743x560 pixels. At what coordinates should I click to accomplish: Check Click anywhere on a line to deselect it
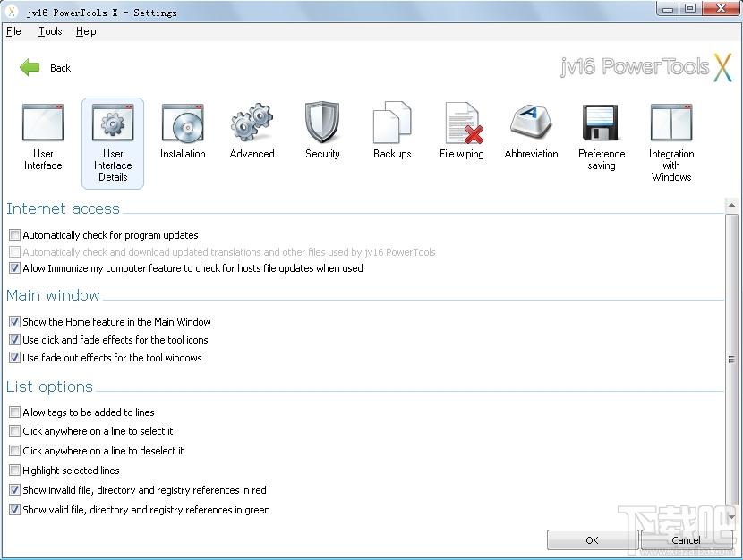(14, 450)
